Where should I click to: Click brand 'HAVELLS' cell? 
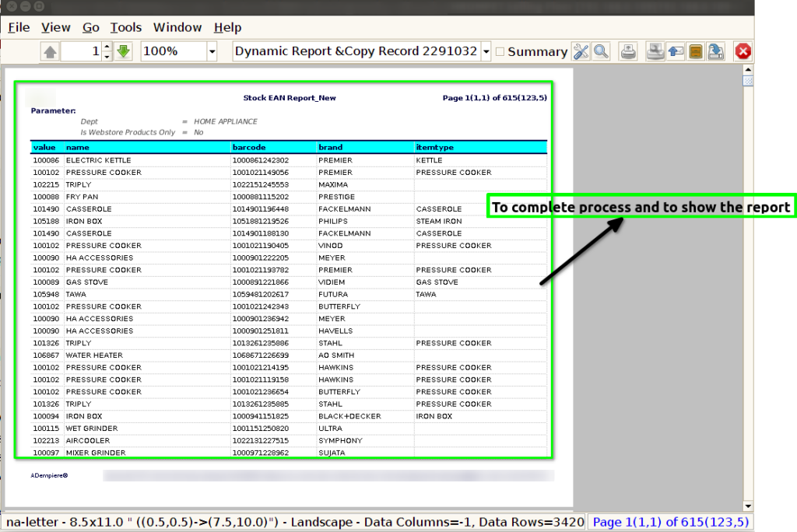[x=335, y=331]
